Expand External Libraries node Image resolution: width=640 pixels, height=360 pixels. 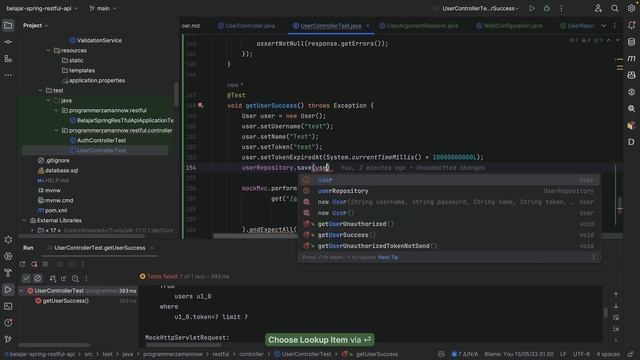point(24,220)
